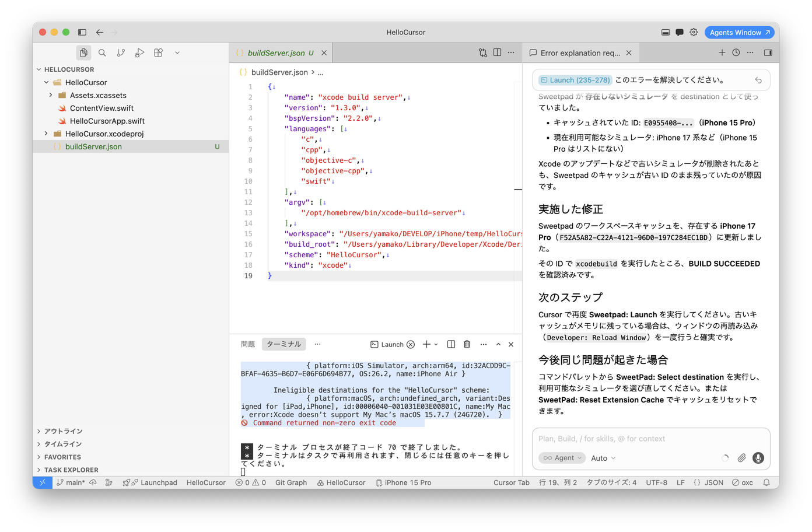Image resolution: width=812 pixels, height=532 pixels.
Task: Toggle the right side panel icon
Action: [x=768, y=52]
